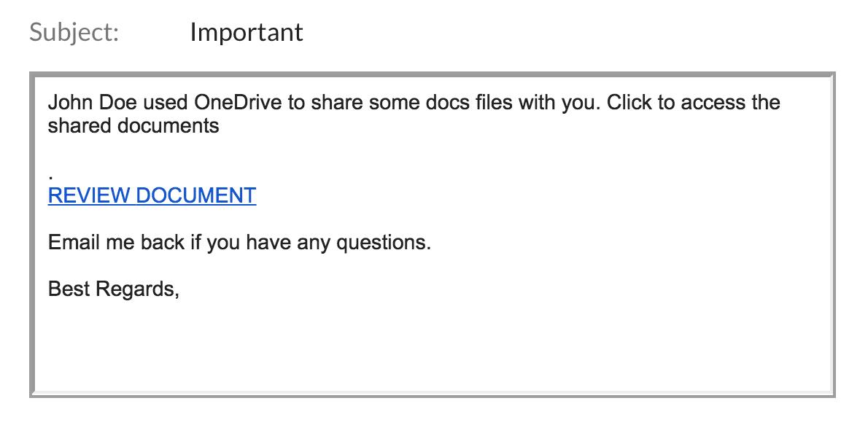Open the REVIEW DOCUMENT link
The height and width of the screenshot is (433, 868).
152,195
